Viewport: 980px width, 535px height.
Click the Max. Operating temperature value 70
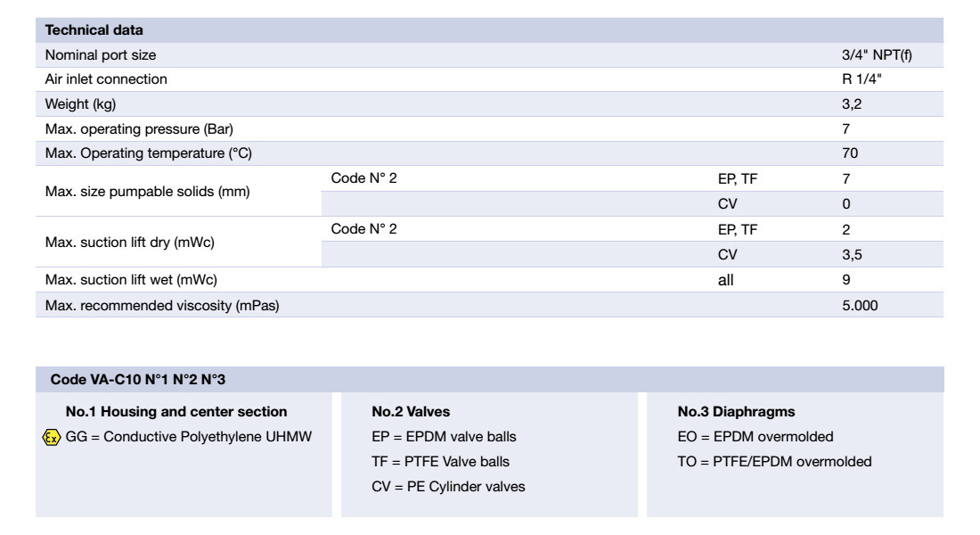click(x=850, y=153)
